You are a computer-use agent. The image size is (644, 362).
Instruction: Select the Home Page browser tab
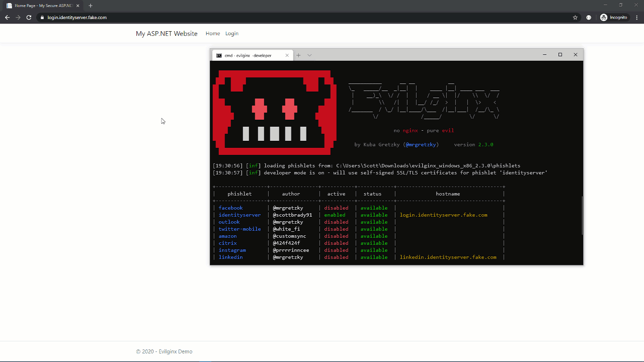[43, 6]
